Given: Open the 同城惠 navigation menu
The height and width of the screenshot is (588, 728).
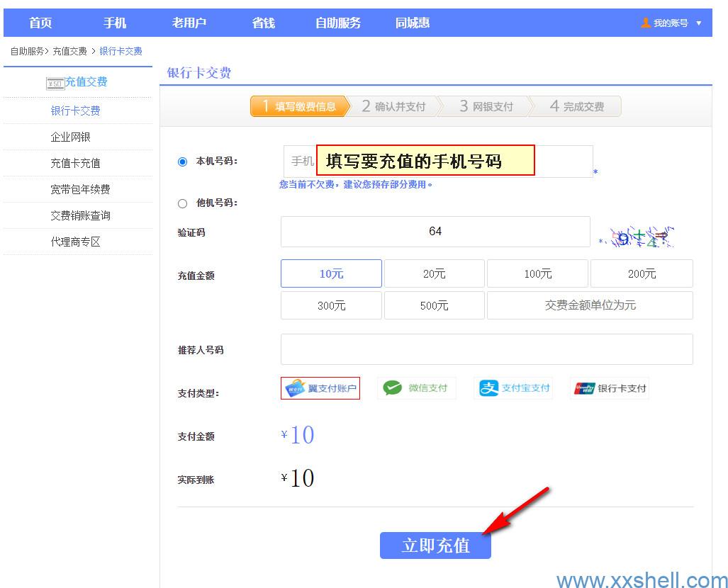Looking at the screenshot, I should click(x=413, y=23).
